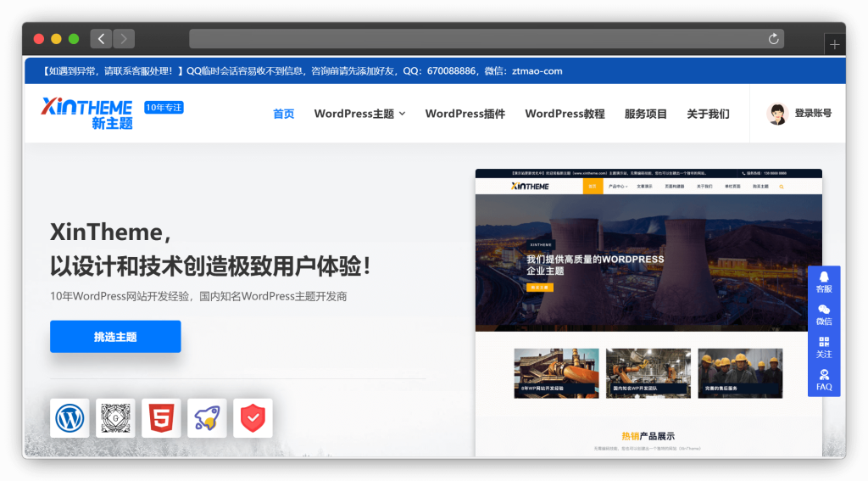Go back with browser back arrow
The width and height of the screenshot is (868, 481).
(101, 39)
